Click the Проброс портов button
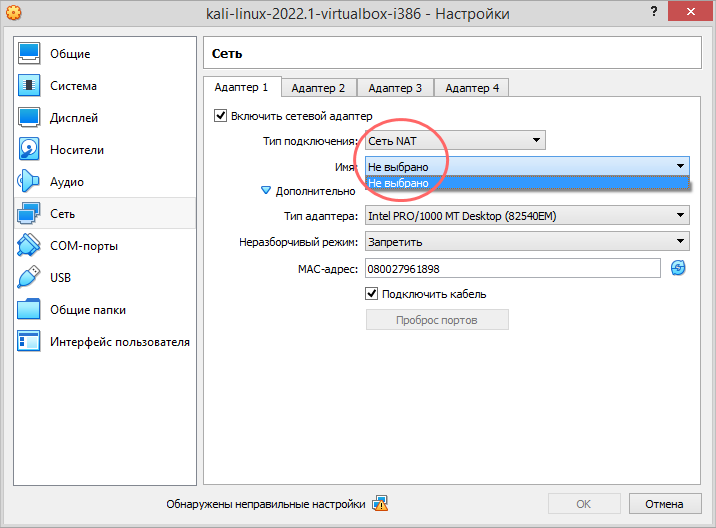 (x=437, y=320)
